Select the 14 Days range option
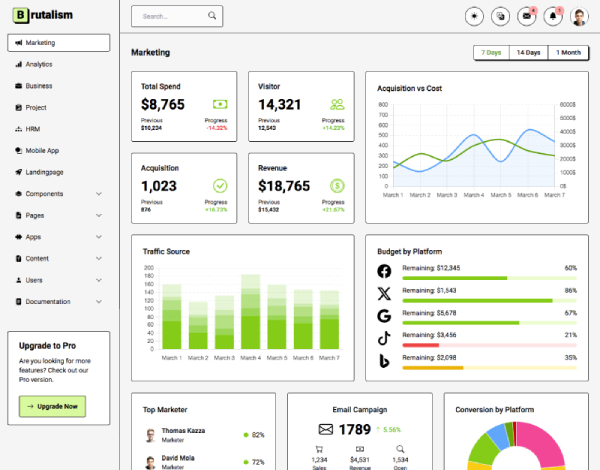The image size is (600, 470). [528, 52]
